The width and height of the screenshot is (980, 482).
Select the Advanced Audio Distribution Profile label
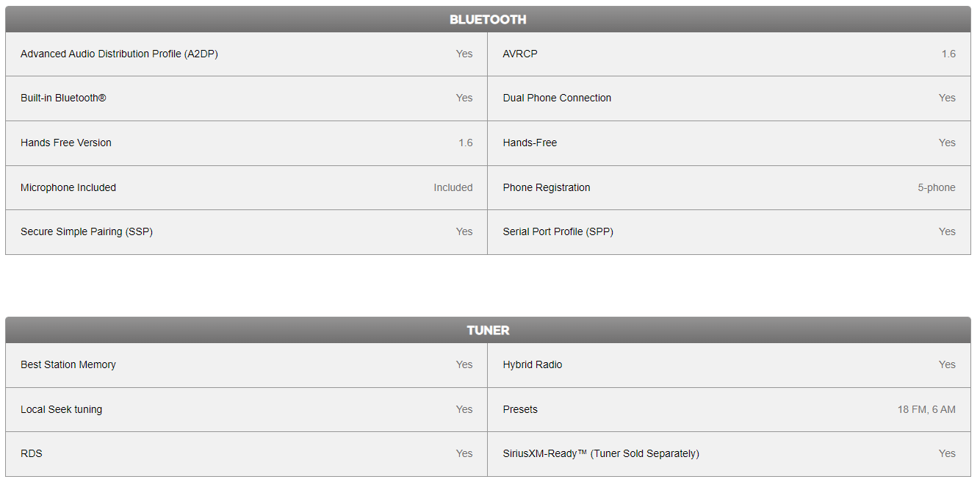pos(119,54)
